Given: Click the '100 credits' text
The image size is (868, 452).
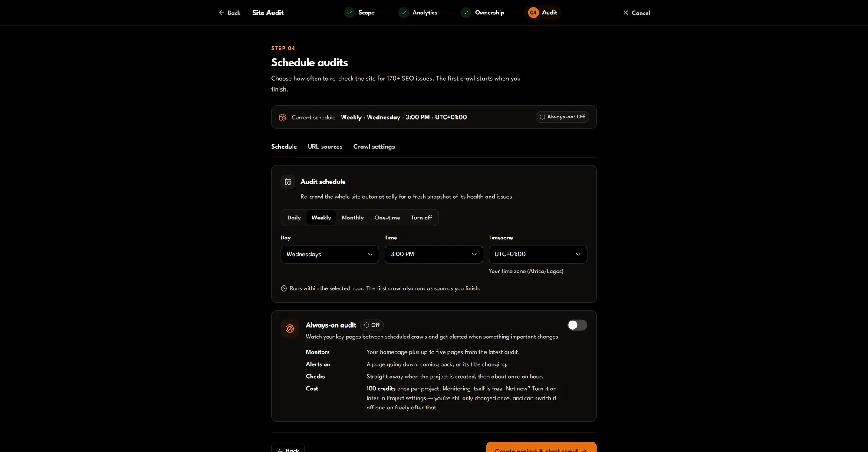Looking at the screenshot, I should [x=381, y=389].
